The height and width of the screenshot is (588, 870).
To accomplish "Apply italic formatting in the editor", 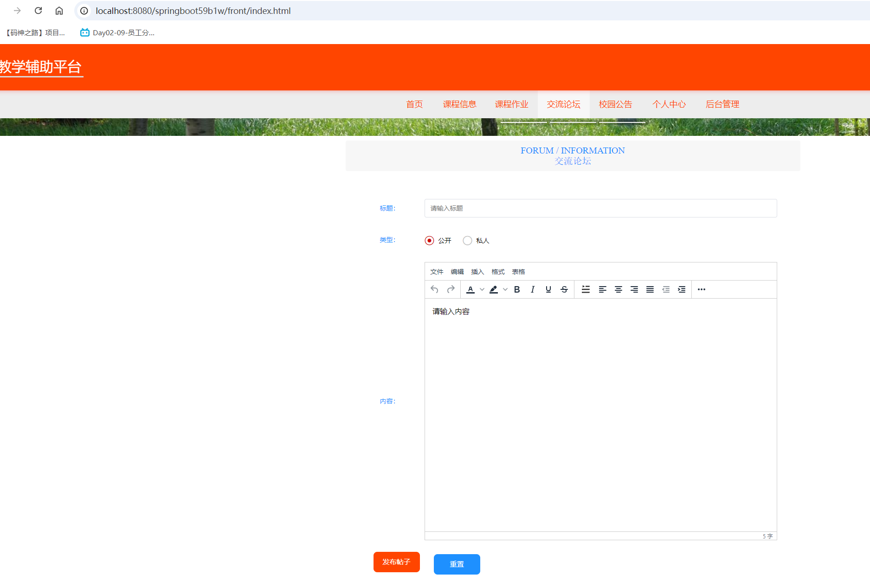I will (x=533, y=289).
